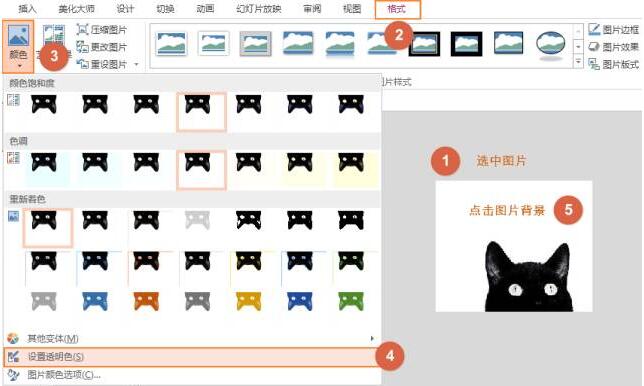Click 更改图片 change picture icon
The image size is (644, 386).
[x=83, y=47]
